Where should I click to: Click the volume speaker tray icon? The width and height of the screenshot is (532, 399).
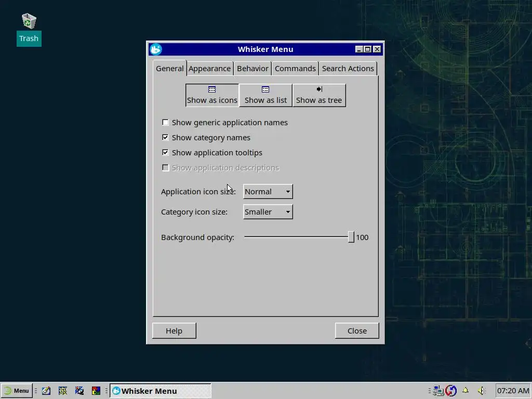[482, 391]
